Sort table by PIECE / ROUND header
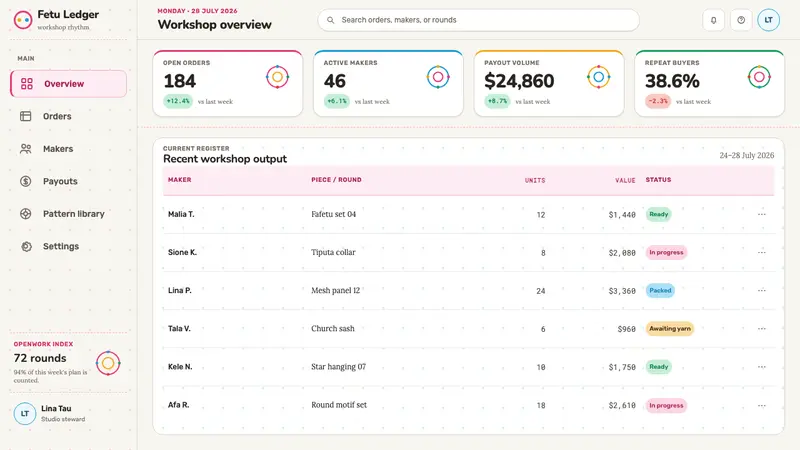 pos(336,180)
